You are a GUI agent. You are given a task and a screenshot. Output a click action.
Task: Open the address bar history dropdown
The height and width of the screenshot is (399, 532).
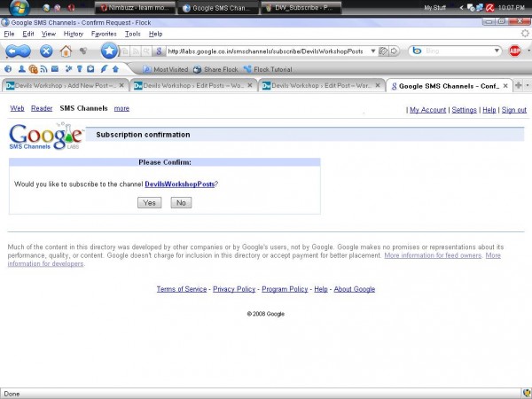373,51
